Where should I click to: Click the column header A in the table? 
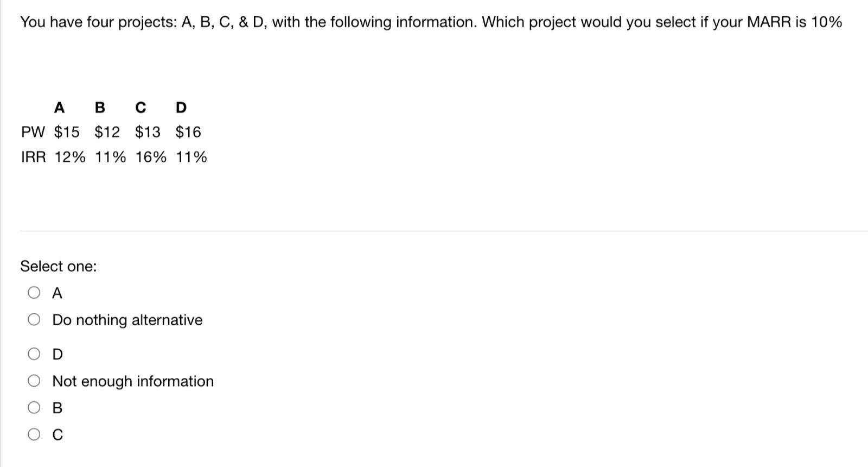tap(59, 106)
